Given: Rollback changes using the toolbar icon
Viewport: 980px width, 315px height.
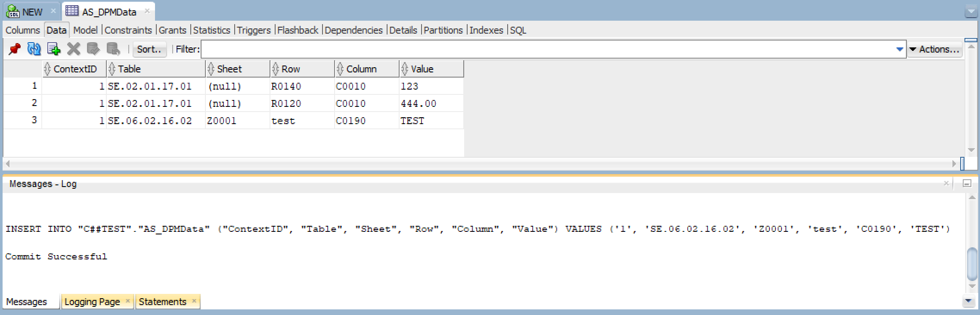Looking at the screenshot, I should pos(113,49).
